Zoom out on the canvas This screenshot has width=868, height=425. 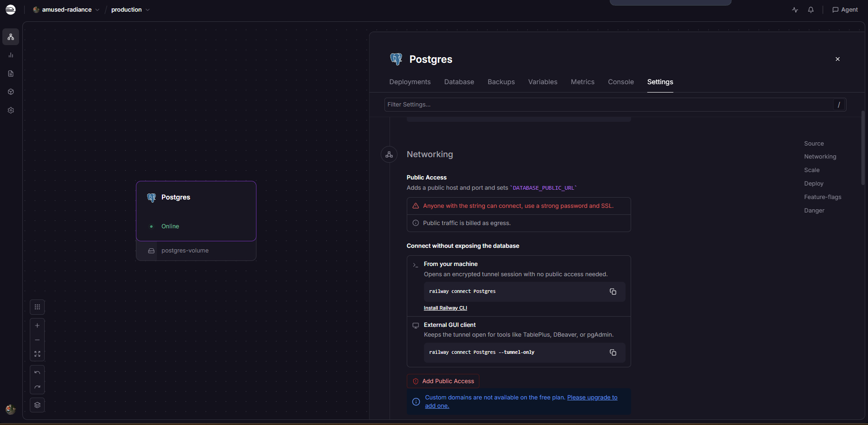(x=37, y=340)
